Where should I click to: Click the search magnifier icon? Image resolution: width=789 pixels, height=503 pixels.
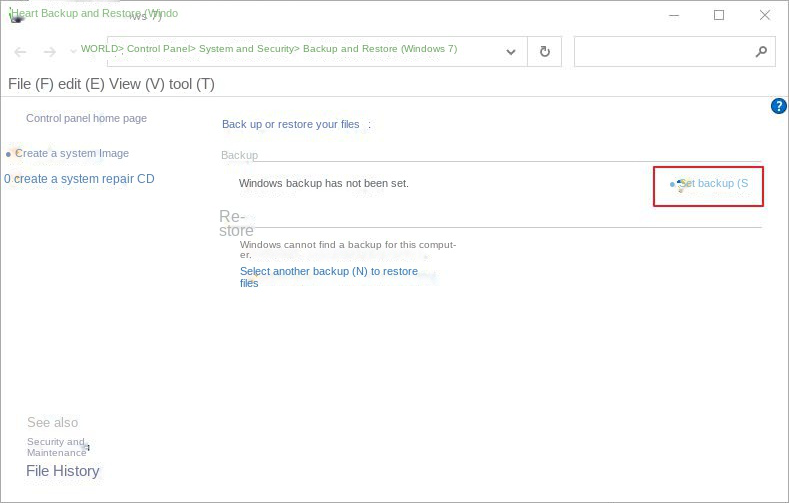tap(761, 52)
